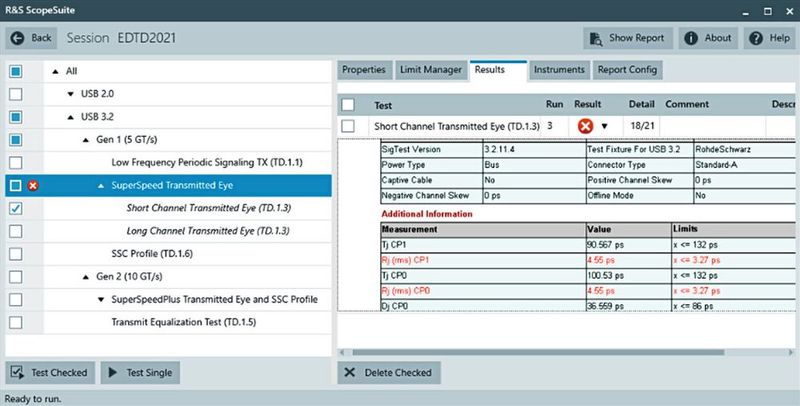
Task: Toggle checkbox on SuperSpeed Transmitted Eye row
Action: (16, 186)
